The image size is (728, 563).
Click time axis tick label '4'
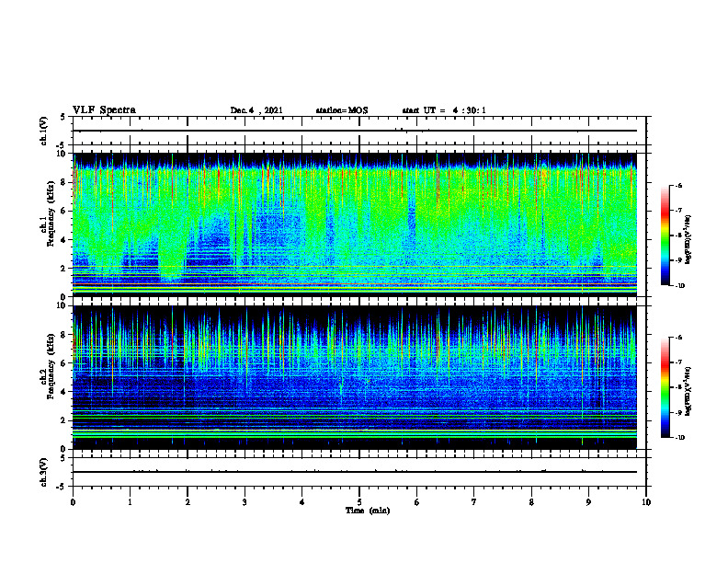tap(302, 502)
